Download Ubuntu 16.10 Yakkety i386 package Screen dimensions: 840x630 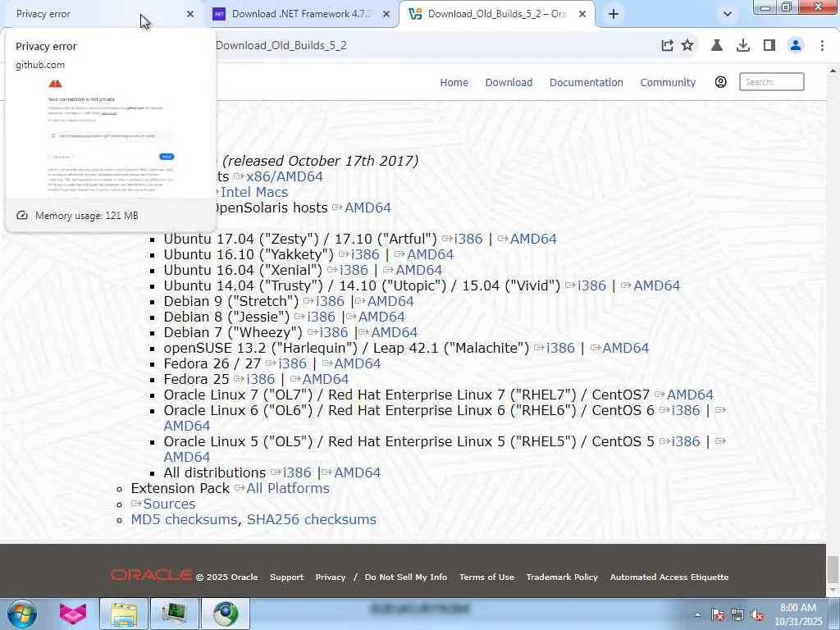[365, 254]
